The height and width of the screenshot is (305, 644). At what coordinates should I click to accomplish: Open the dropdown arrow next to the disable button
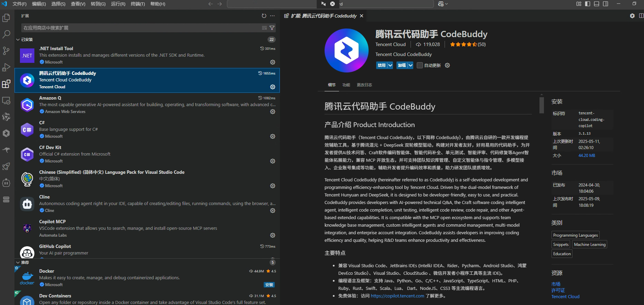pos(390,65)
